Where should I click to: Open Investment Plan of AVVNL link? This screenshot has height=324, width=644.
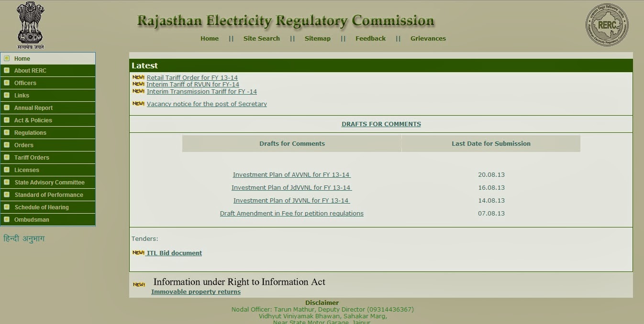coord(292,174)
